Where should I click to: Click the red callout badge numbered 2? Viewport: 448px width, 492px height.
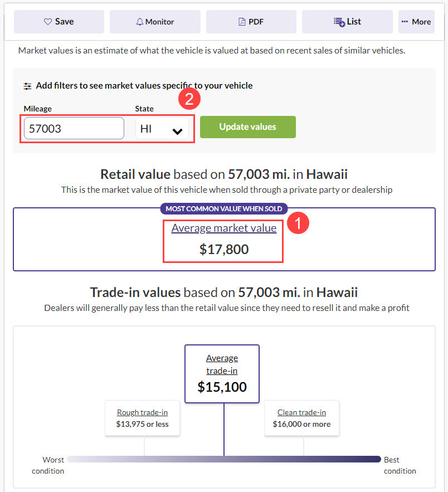click(x=189, y=99)
